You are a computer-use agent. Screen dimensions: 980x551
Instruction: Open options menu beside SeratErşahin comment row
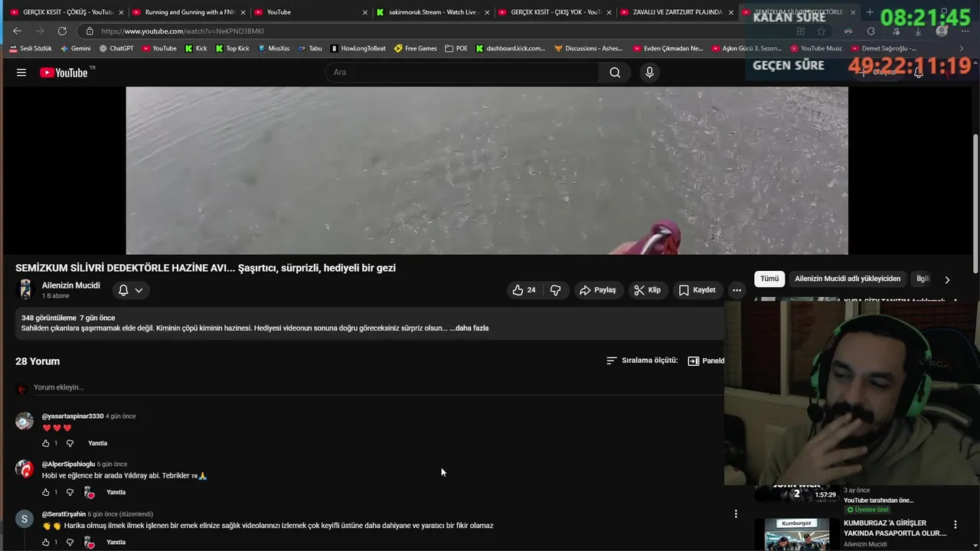point(736,514)
